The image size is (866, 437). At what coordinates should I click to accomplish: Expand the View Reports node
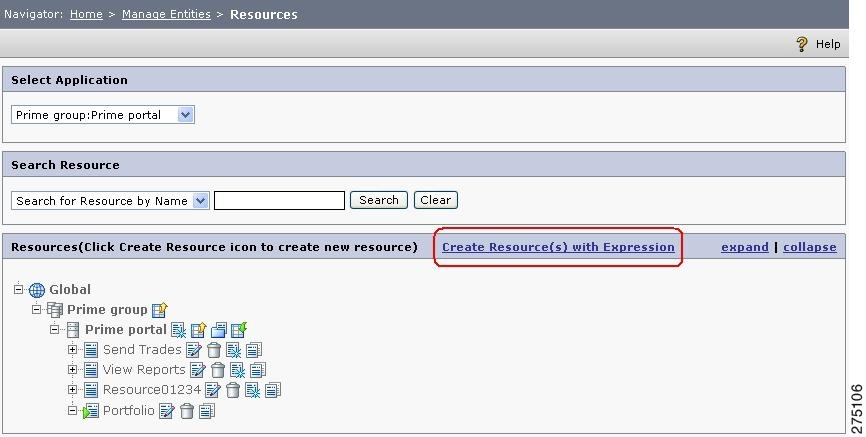(x=72, y=370)
